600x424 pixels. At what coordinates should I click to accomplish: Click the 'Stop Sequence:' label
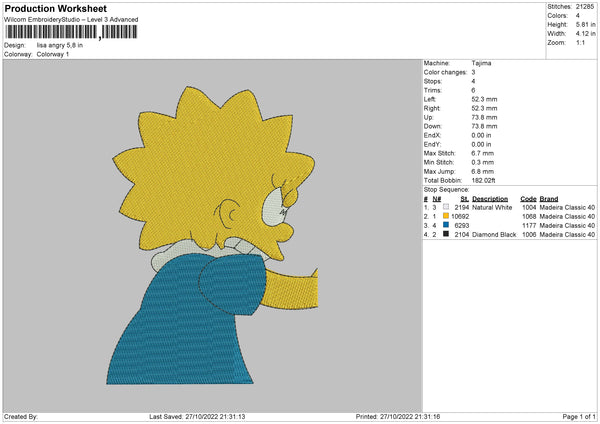446,189
